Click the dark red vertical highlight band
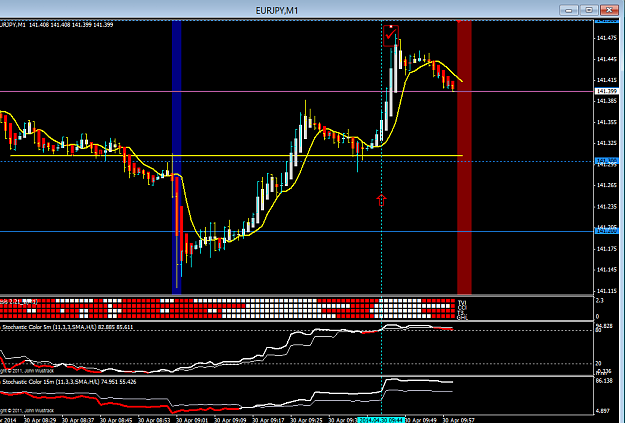Screen dimensions: 625x423 coord(464,157)
